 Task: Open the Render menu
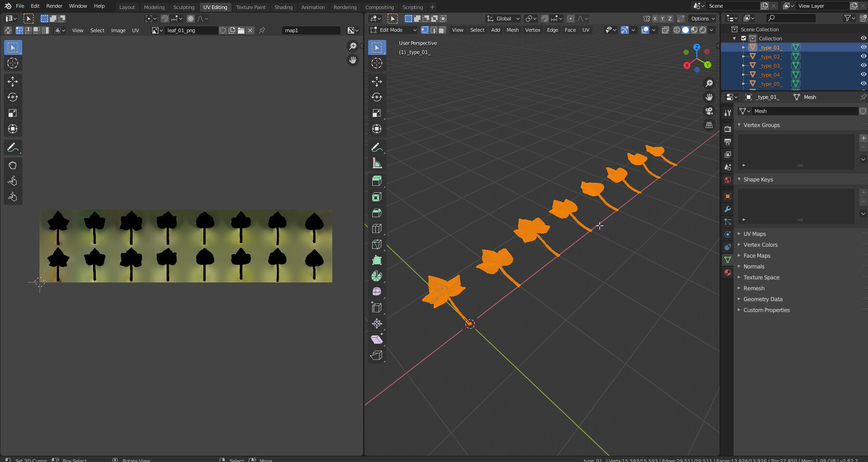point(54,6)
